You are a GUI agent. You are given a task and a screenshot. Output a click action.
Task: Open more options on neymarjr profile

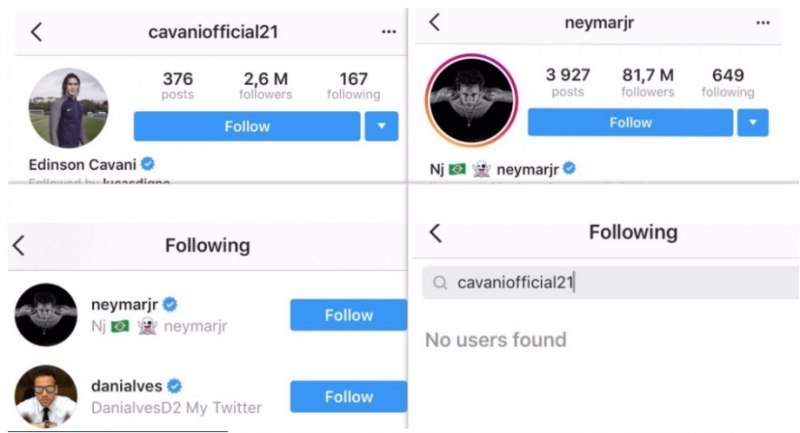(764, 22)
